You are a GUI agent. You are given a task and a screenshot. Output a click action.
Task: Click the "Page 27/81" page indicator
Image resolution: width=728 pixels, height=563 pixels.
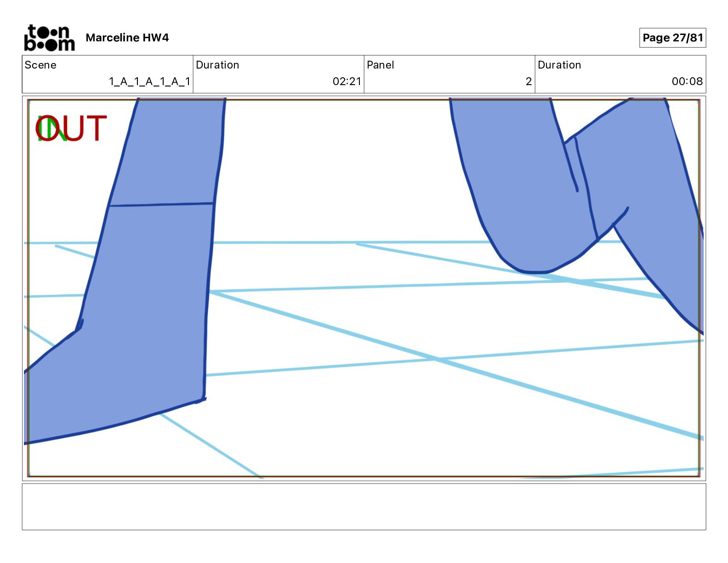click(x=672, y=38)
